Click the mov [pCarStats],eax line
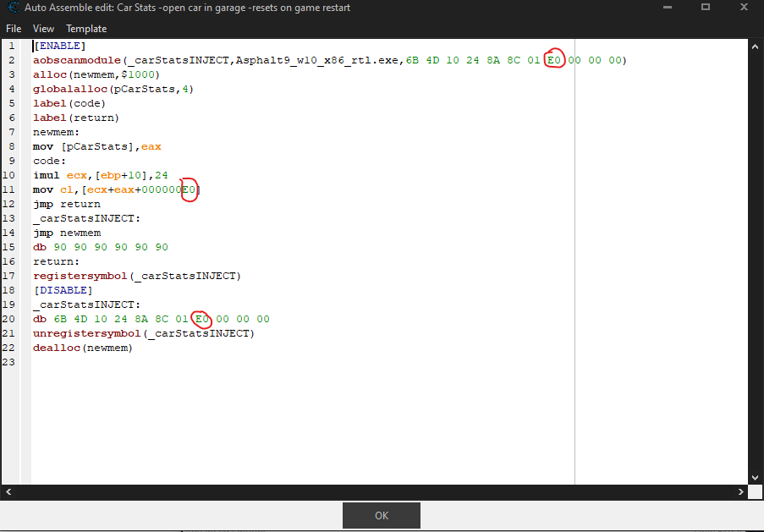Image resolution: width=764 pixels, height=532 pixels. pyautogui.click(x=97, y=146)
